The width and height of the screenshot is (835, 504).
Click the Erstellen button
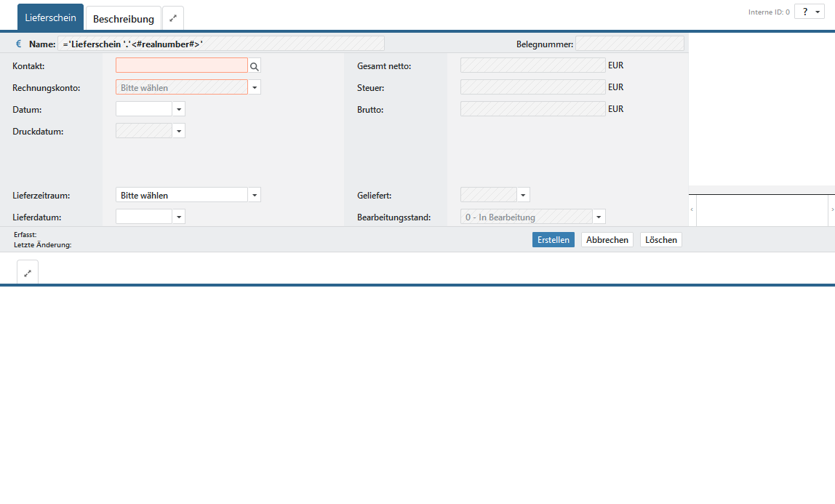pos(553,240)
